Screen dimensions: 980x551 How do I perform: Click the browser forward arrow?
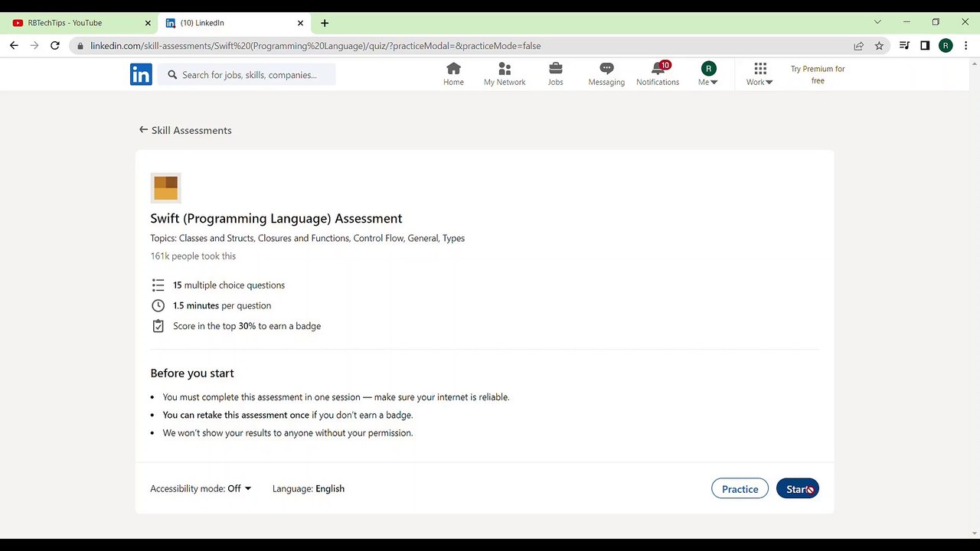tap(34, 46)
